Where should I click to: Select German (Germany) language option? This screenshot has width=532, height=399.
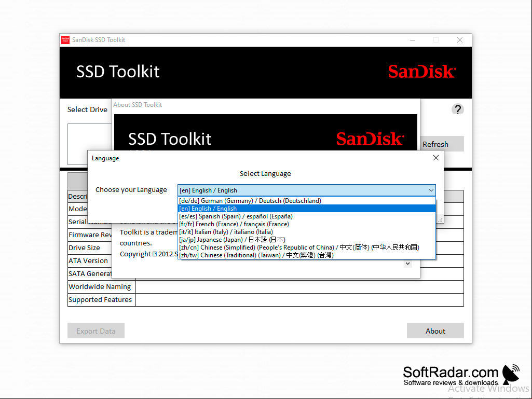coord(307,201)
